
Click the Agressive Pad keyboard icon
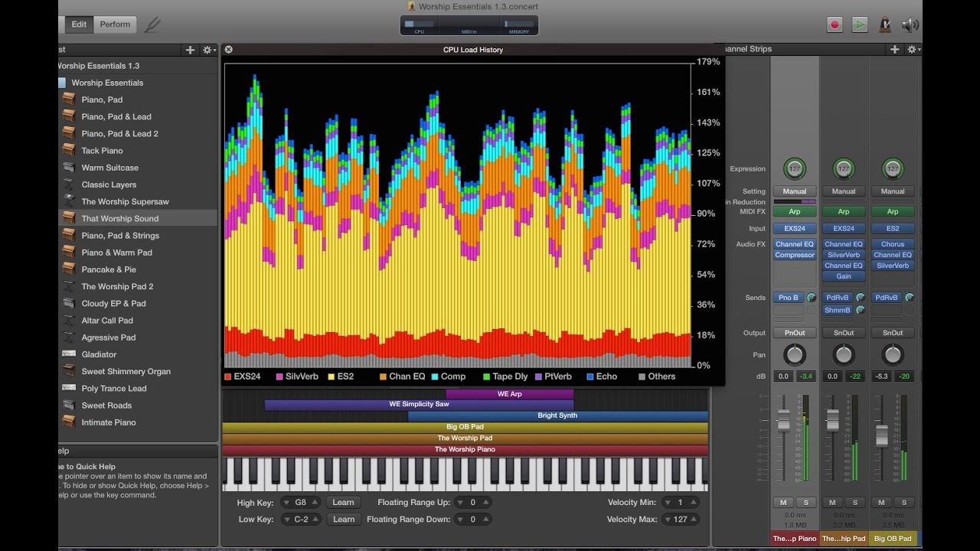pos(69,337)
